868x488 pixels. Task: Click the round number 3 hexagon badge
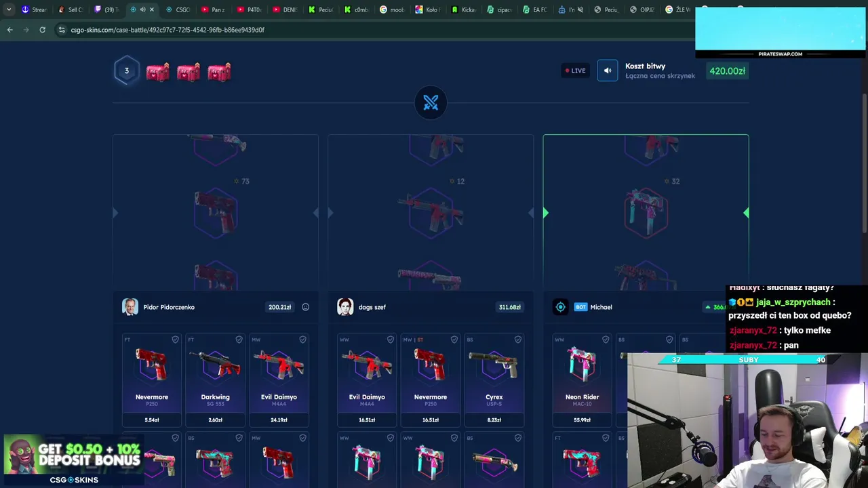click(x=126, y=70)
